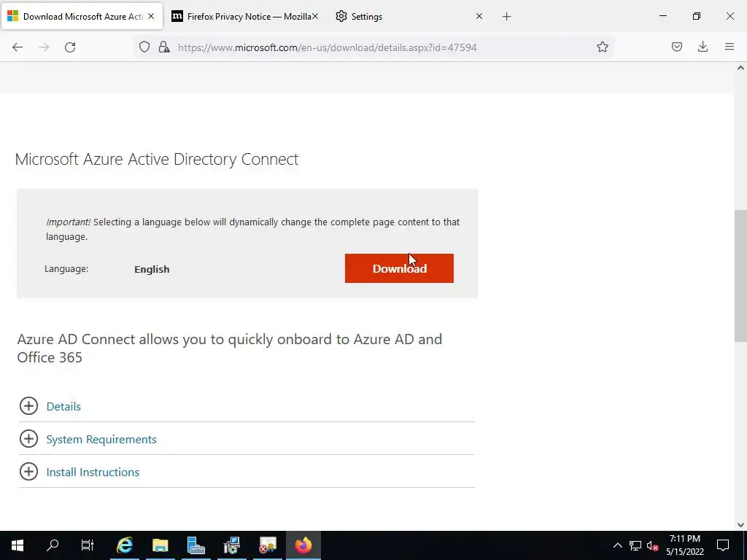Open the Install Instructions link
The width and height of the screenshot is (747, 560).
[93, 472]
